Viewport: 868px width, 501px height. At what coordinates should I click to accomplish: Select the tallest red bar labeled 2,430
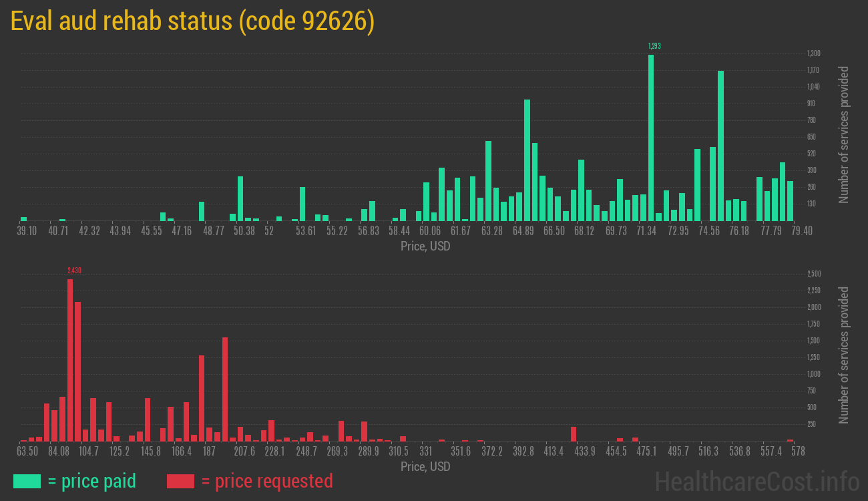point(70,359)
